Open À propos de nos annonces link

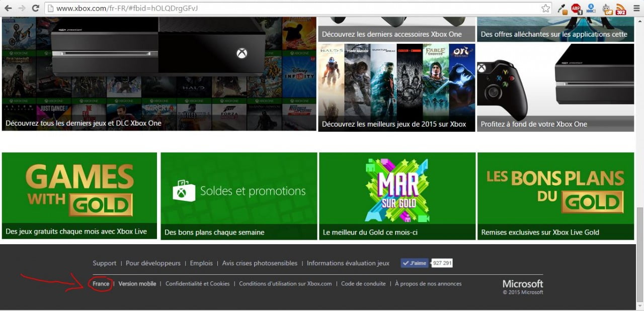428,284
